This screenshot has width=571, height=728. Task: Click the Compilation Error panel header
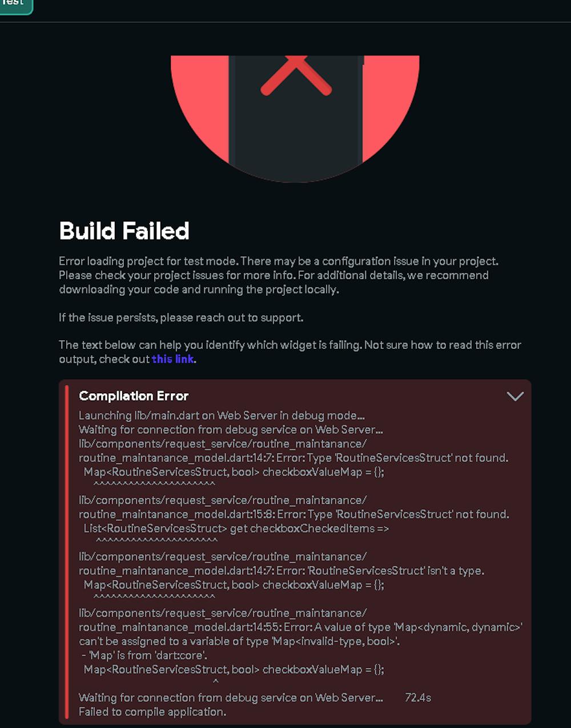(134, 396)
